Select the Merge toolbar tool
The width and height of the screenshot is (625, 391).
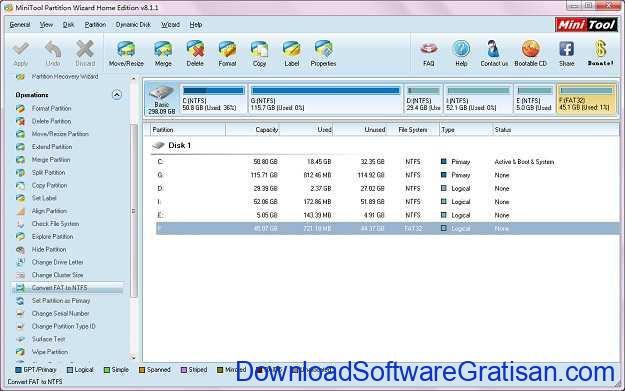(163, 54)
